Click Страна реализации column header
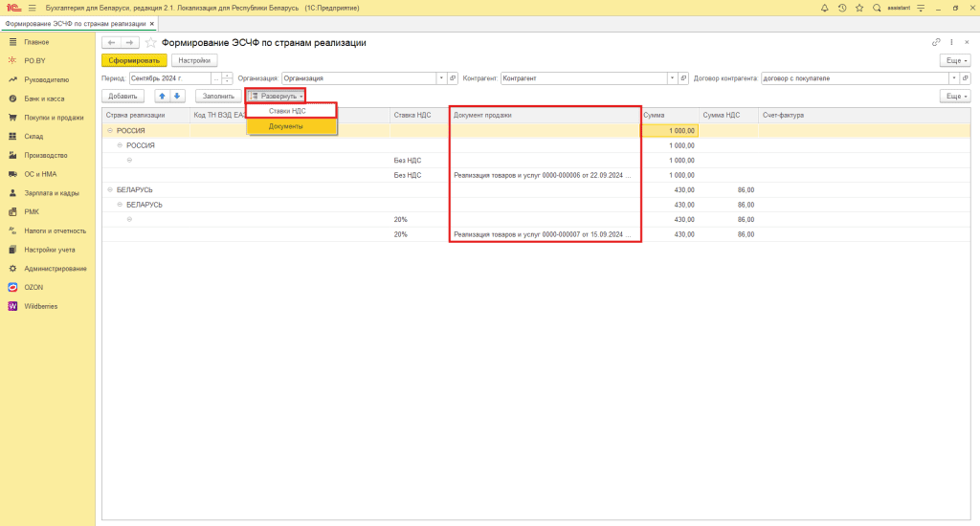 pyautogui.click(x=146, y=116)
